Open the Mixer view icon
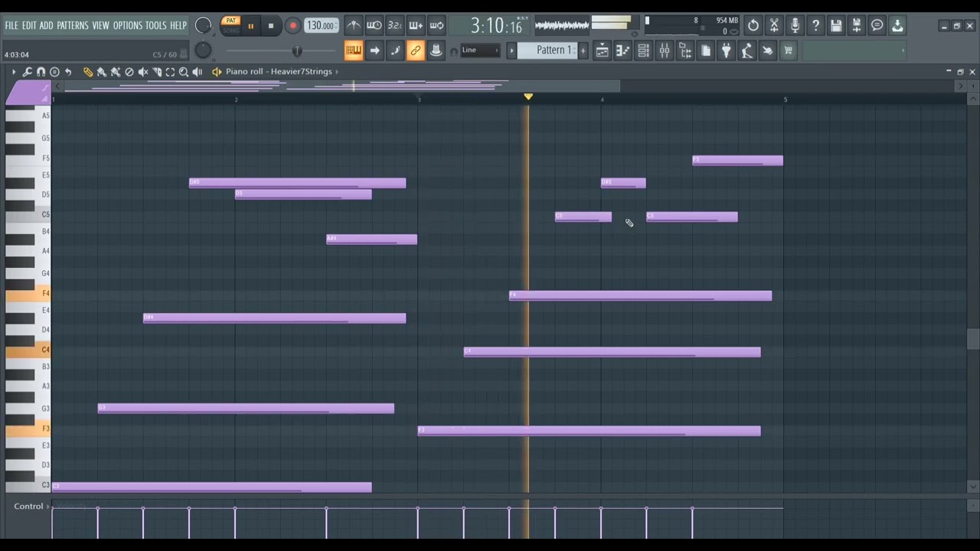Viewport: 980px width, 551px height. (x=665, y=51)
